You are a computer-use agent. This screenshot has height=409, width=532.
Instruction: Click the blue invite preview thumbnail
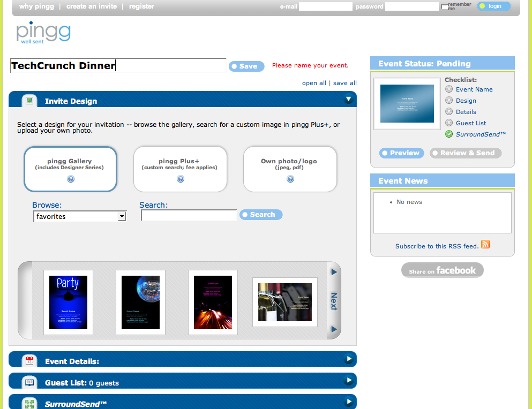pyautogui.click(x=407, y=104)
